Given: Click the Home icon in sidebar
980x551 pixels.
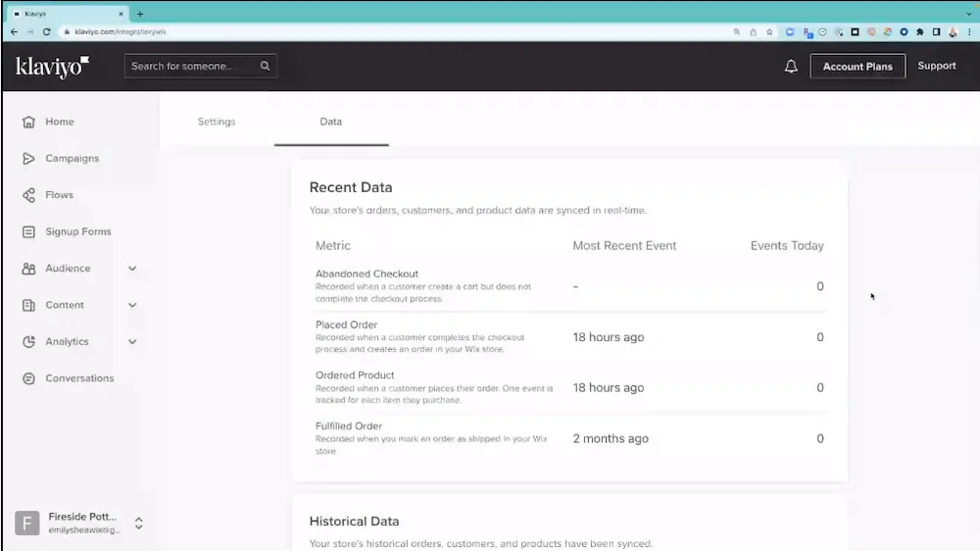Looking at the screenshot, I should point(28,123).
